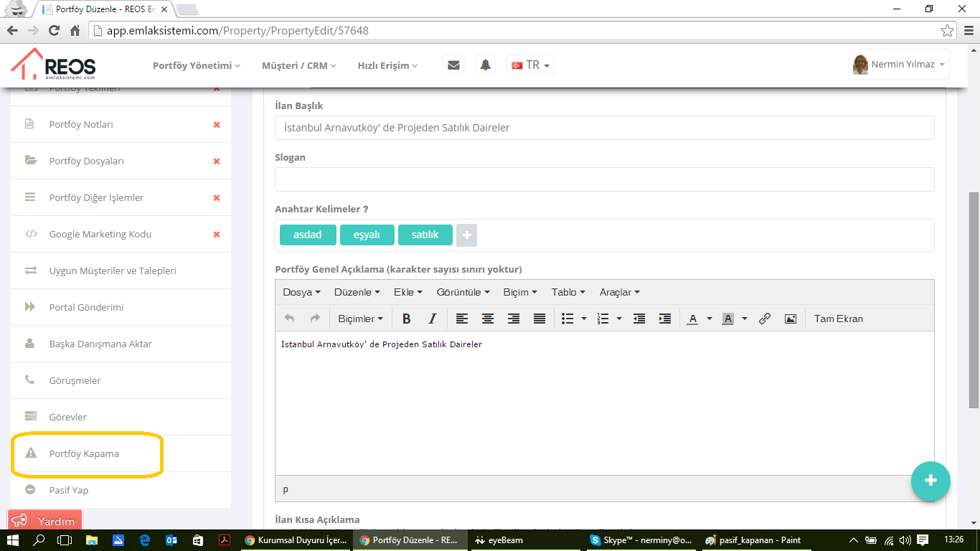
Task: Add keyword with the gray plus button
Action: pyautogui.click(x=466, y=235)
